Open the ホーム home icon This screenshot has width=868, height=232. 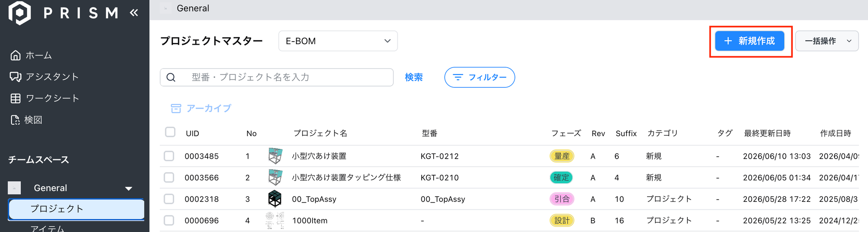(x=15, y=55)
